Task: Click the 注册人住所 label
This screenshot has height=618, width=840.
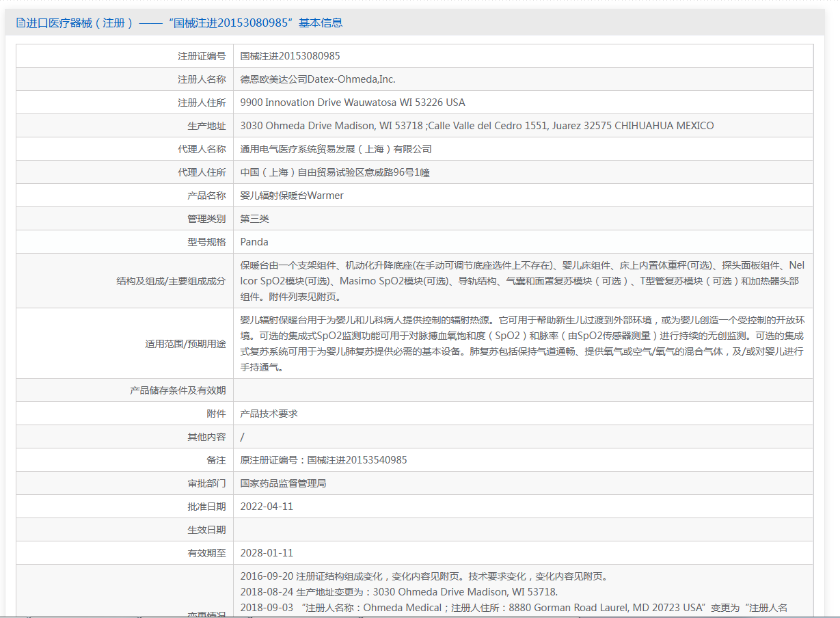Action: [x=202, y=103]
